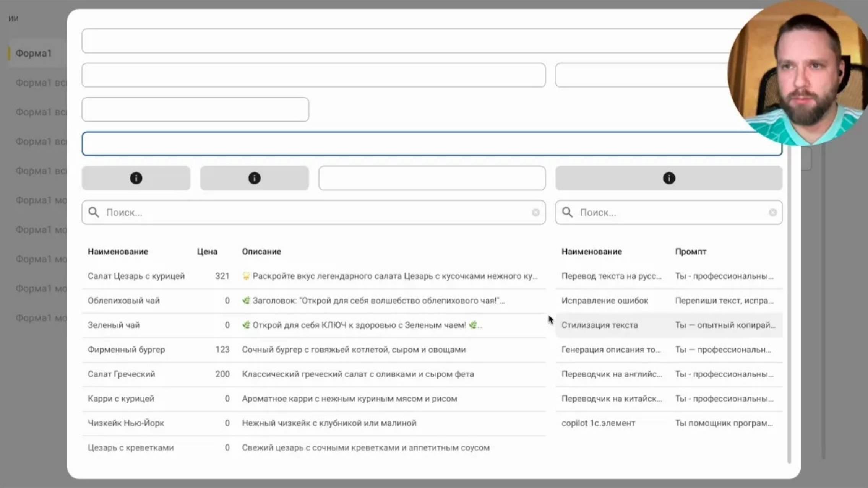Select the Салат Цезарь с курицей row
868x488 pixels.
click(x=136, y=276)
